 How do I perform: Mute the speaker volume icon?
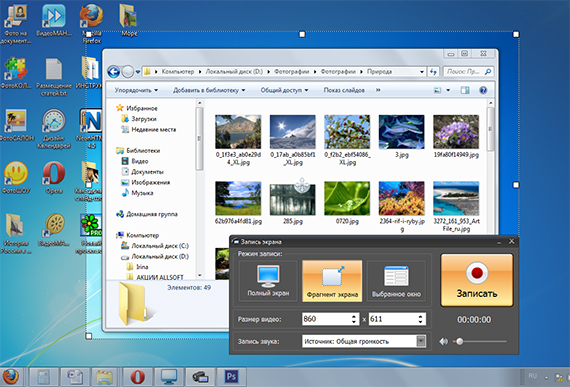point(443,342)
